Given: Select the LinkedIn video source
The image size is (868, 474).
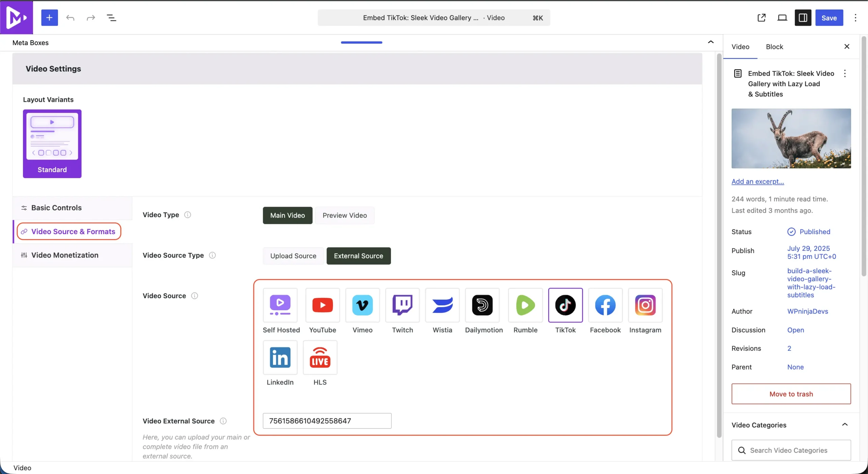Looking at the screenshot, I should tap(280, 357).
